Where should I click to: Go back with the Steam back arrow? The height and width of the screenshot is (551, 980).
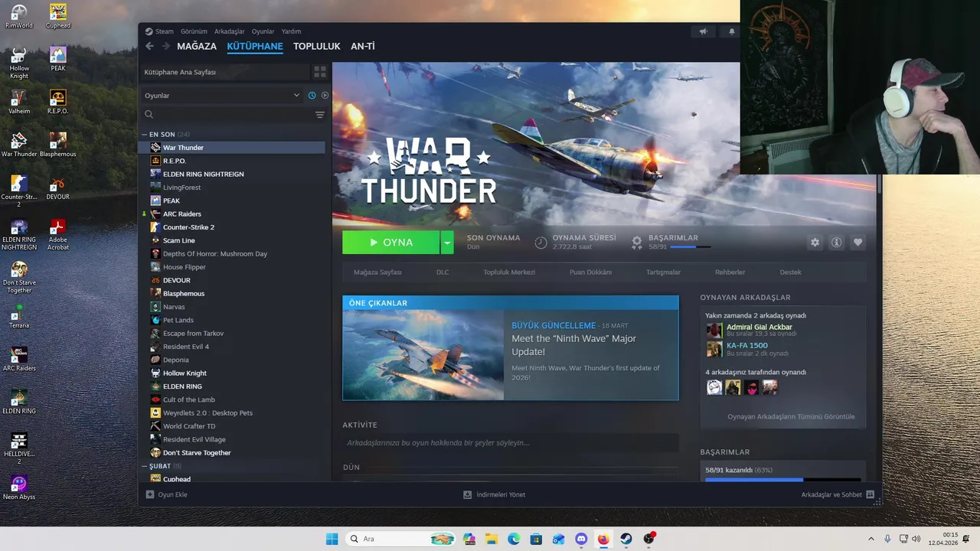pyautogui.click(x=149, y=46)
